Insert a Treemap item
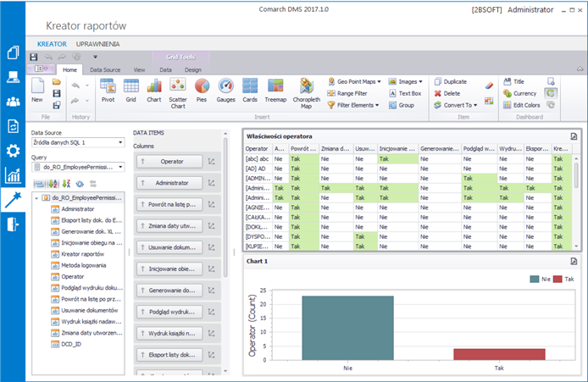The image size is (588, 382). (x=275, y=91)
